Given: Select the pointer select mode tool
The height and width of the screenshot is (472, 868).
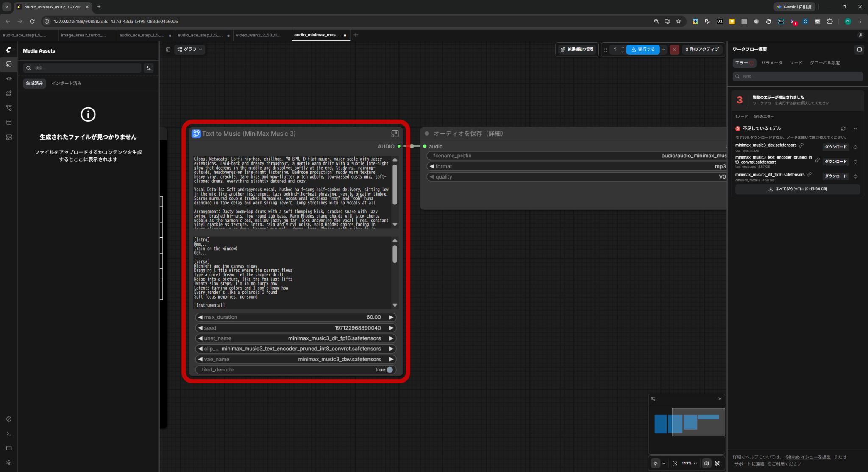Looking at the screenshot, I should 655,464.
